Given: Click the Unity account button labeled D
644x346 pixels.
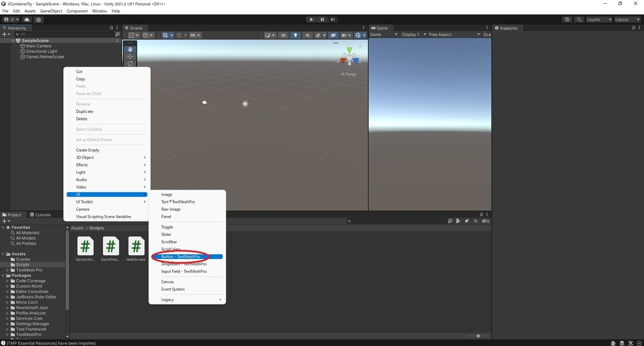Looking at the screenshot, I should pyautogui.click(x=12, y=19).
